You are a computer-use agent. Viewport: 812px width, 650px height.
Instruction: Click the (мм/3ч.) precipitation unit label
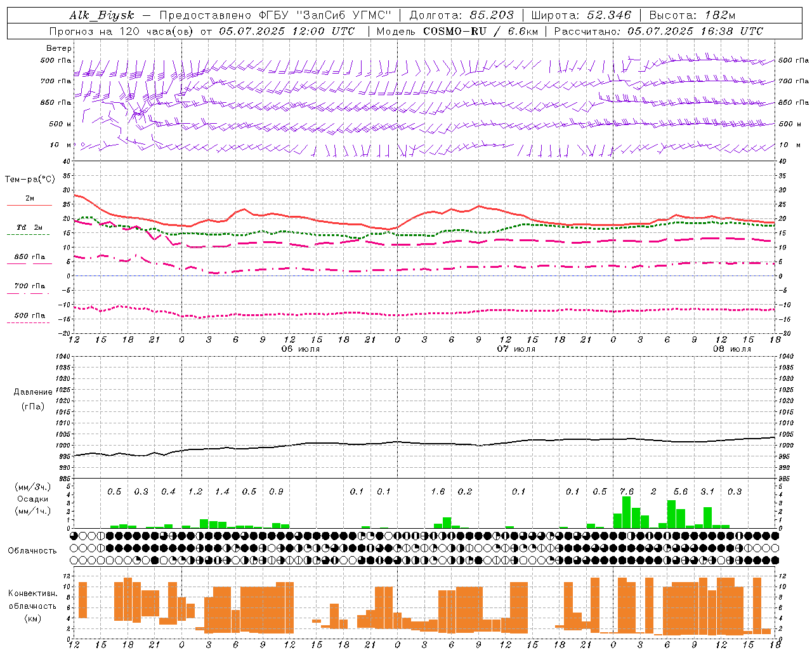click(32, 487)
